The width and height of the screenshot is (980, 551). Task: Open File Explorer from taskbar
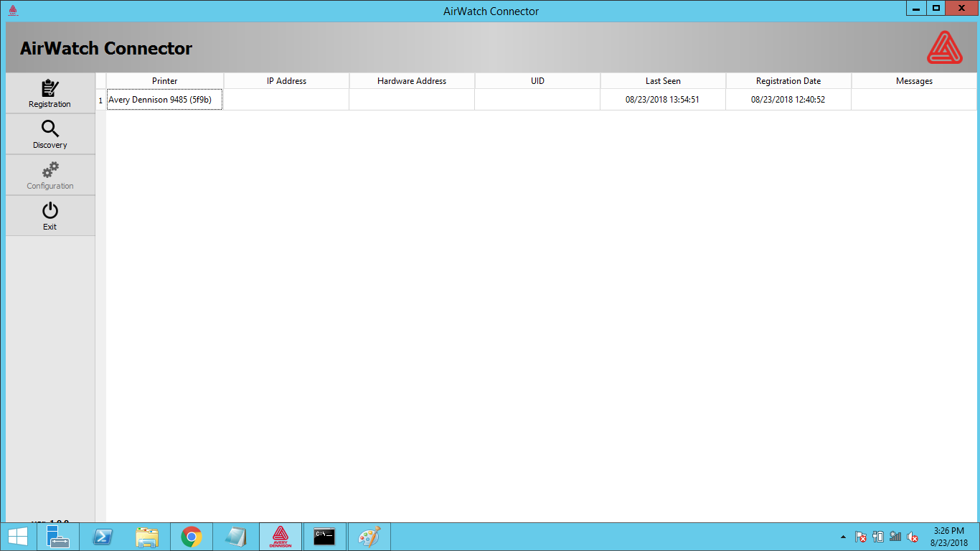pyautogui.click(x=147, y=537)
